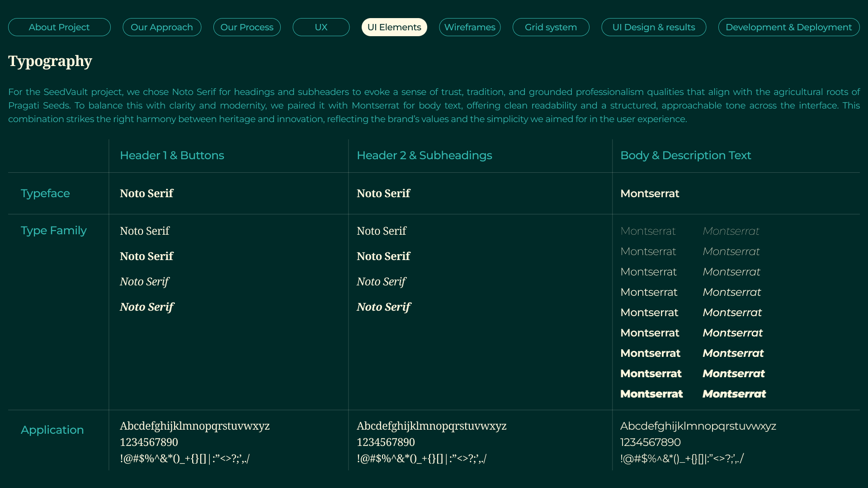
Task: Go to the UX tab
Action: [x=321, y=27]
